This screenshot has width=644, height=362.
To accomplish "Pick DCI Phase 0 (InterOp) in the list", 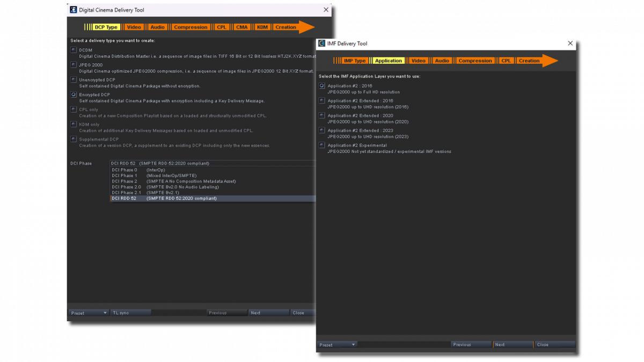I will tap(138, 170).
